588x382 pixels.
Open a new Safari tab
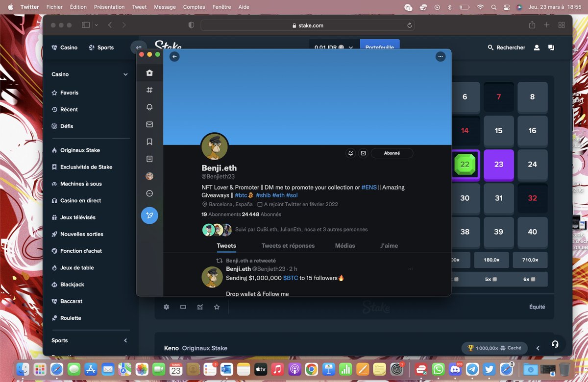coord(547,25)
